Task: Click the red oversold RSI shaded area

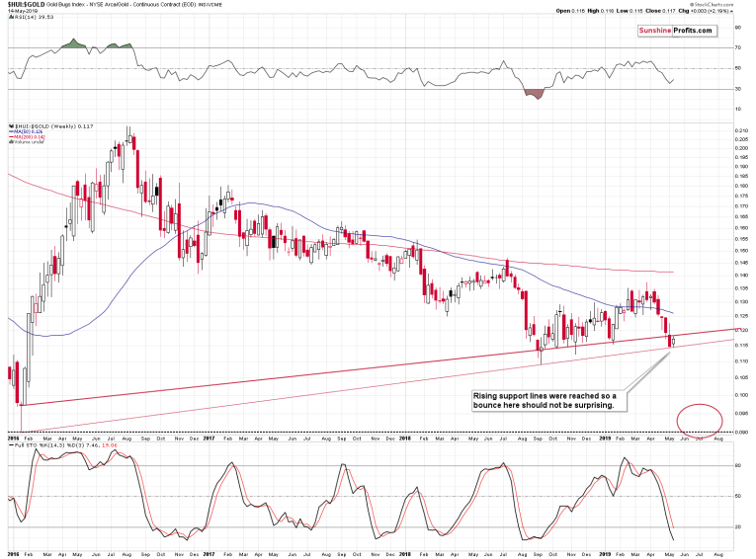Action: click(534, 93)
